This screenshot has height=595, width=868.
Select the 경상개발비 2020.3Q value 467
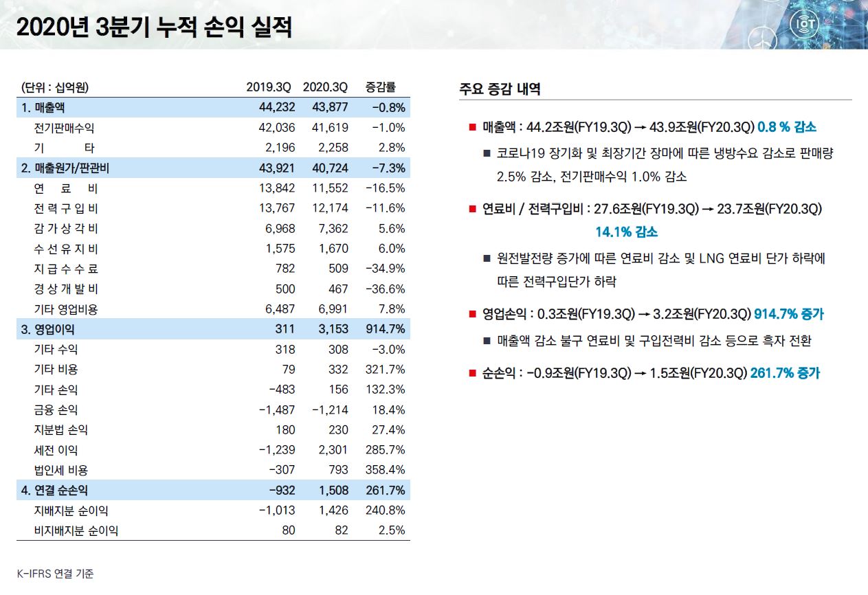click(x=338, y=289)
